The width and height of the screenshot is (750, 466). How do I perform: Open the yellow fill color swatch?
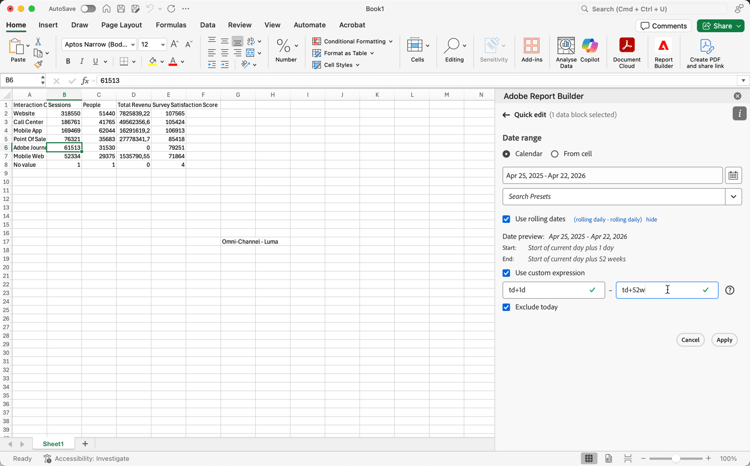pyautogui.click(x=153, y=61)
